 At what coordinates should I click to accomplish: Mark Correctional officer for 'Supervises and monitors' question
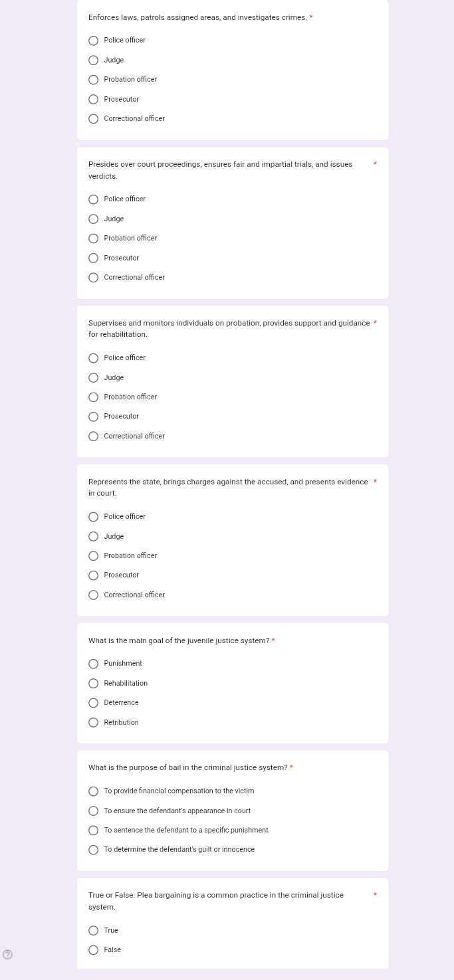94,437
